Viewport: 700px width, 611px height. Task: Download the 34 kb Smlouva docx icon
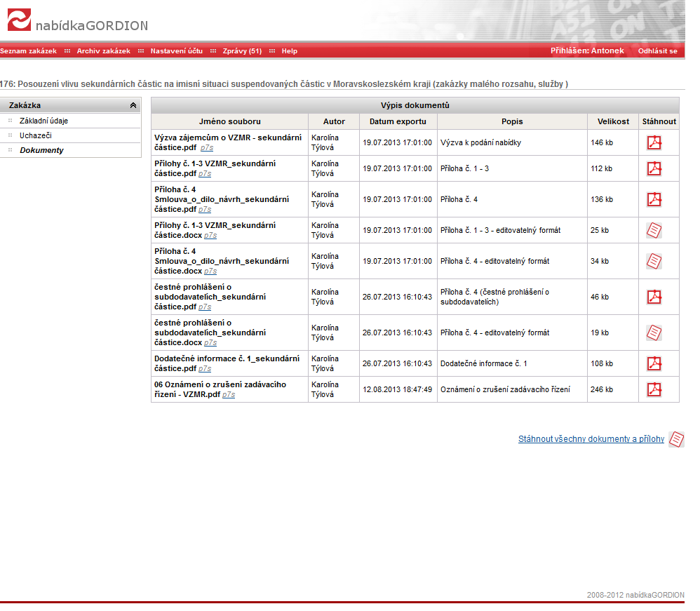point(654,261)
